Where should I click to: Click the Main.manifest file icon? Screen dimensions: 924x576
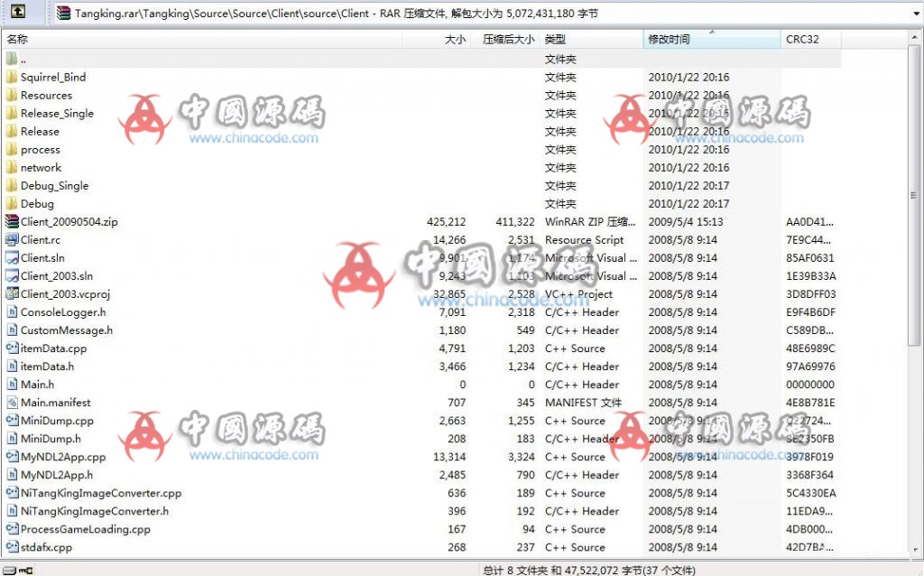pyautogui.click(x=11, y=402)
